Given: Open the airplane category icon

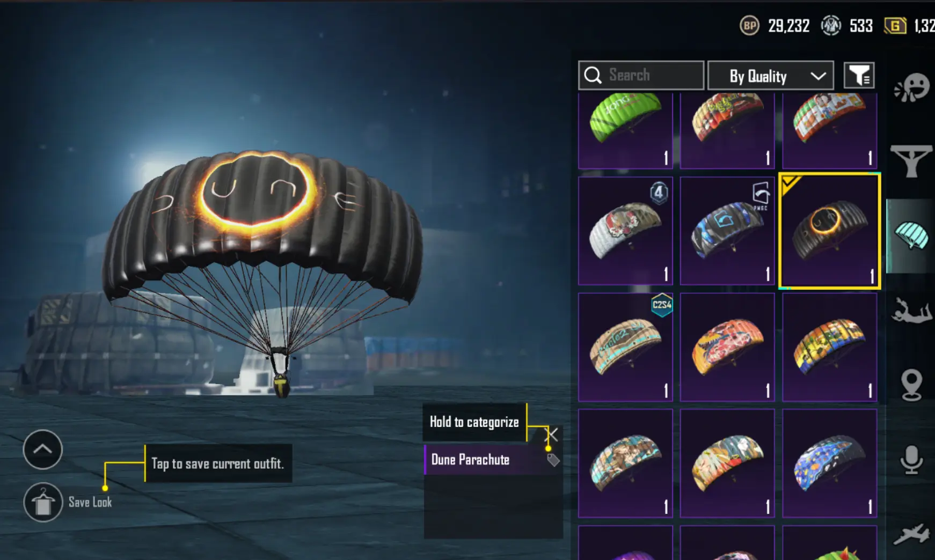Looking at the screenshot, I should [911, 534].
